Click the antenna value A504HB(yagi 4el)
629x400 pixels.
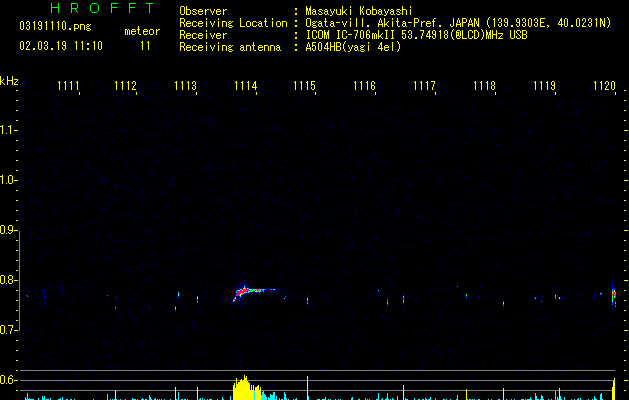353,47
